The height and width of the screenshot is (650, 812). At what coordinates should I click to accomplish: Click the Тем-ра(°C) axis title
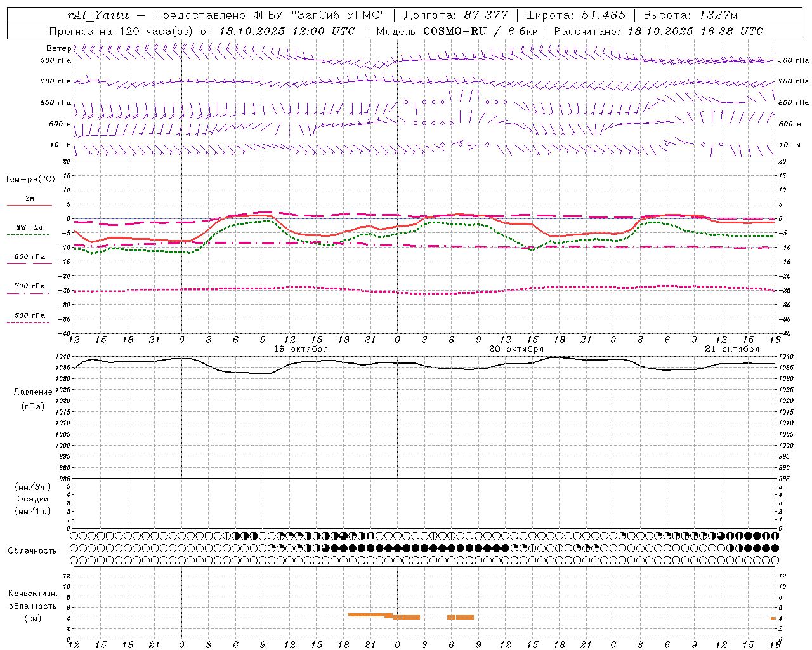coord(30,180)
